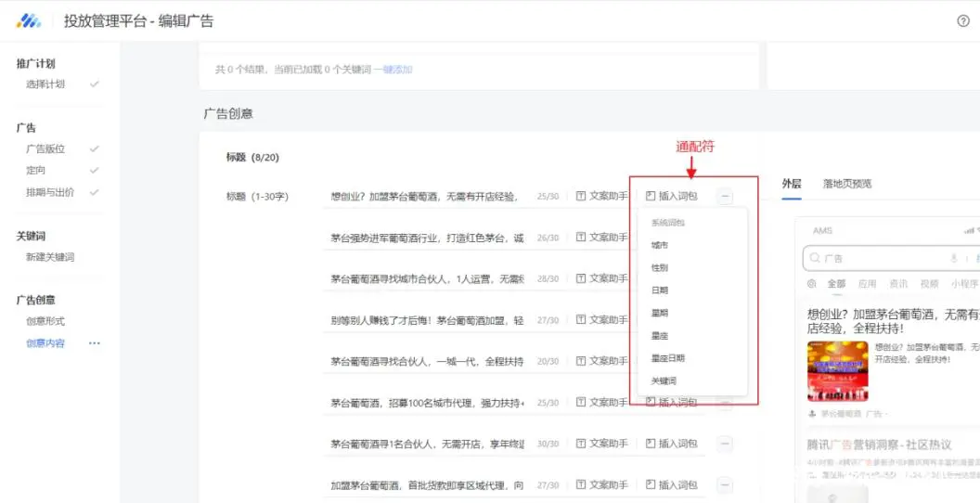Click the 文案助手 icon on the first title row
Image resolution: width=980 pixels, height=503 pixels.
click(581, 197)
